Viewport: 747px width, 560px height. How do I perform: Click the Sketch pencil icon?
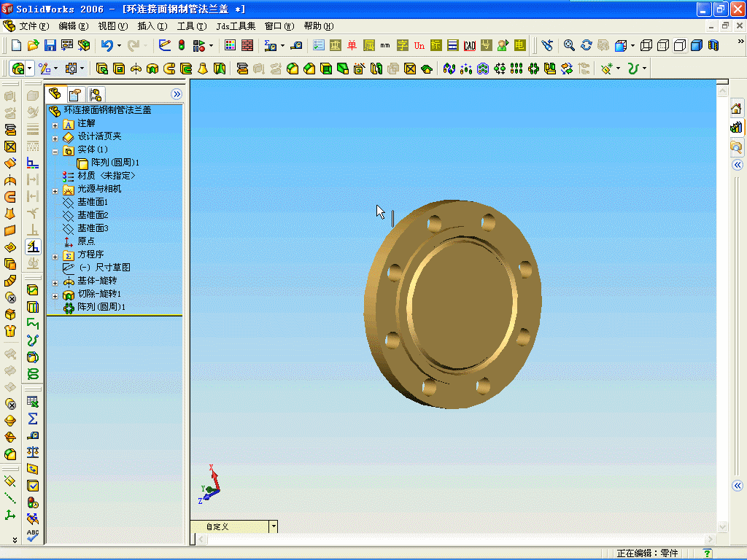tap(165, 45)
